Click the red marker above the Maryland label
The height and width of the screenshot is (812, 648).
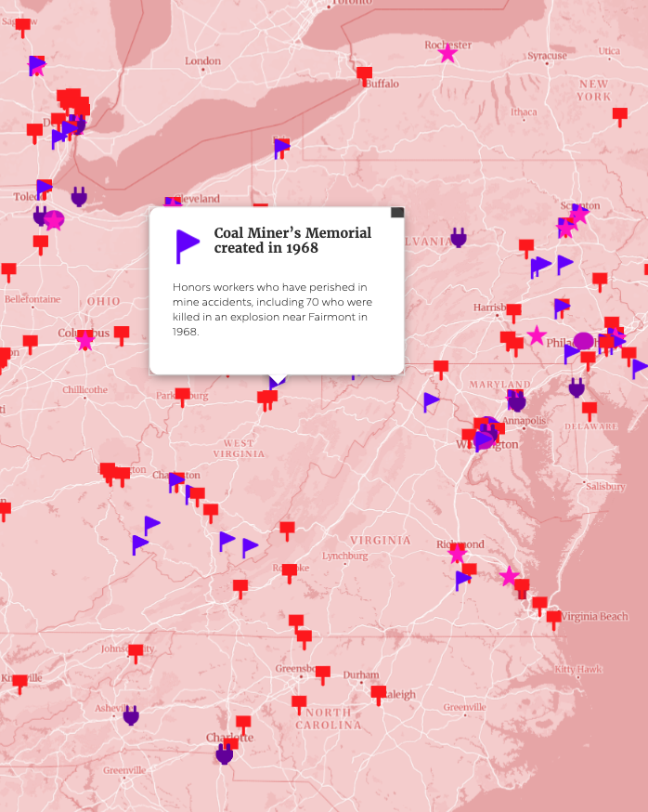441,369
